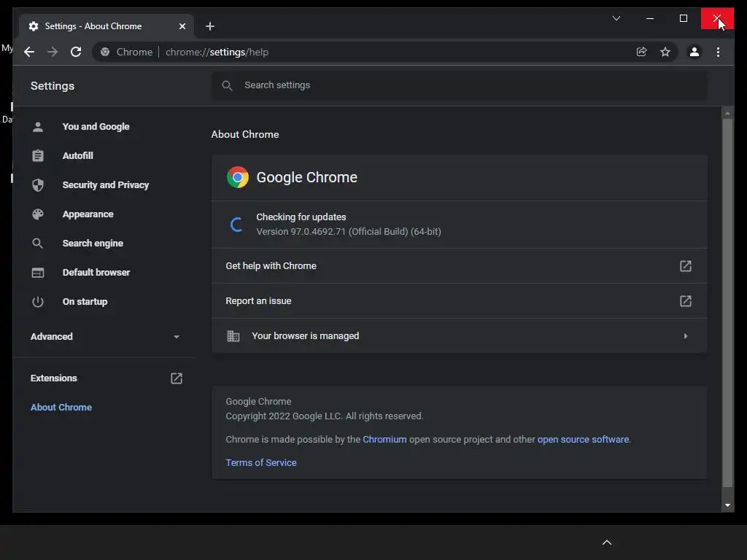The width and height of the screenshot is (747, 560).
Task: Click the Search settings field
Action: coord(460,85)
